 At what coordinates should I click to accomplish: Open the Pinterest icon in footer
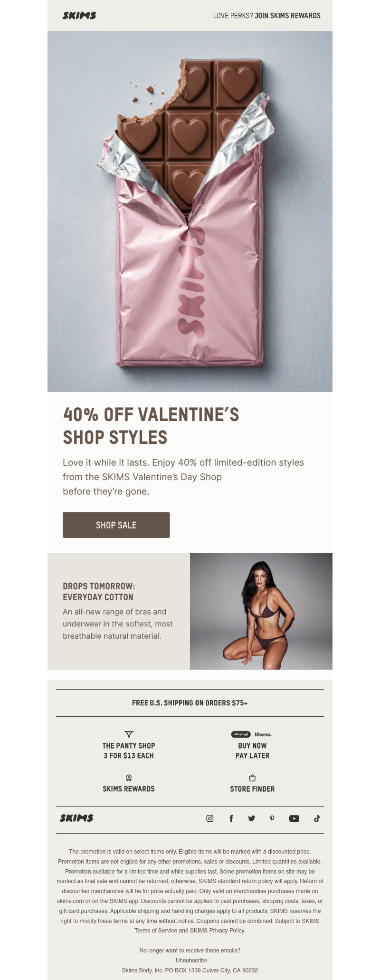[x=272, y=818]
